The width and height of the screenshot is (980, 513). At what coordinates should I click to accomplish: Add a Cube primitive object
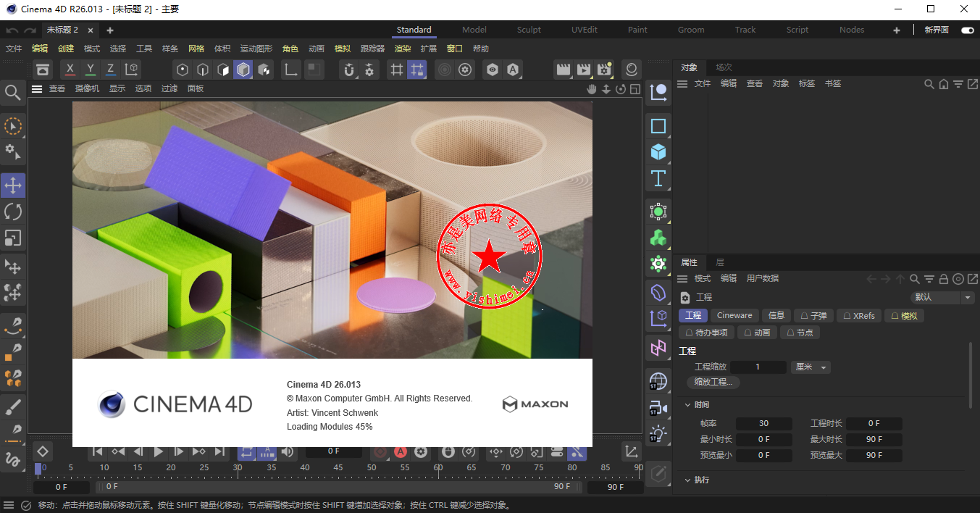[658, 152]
